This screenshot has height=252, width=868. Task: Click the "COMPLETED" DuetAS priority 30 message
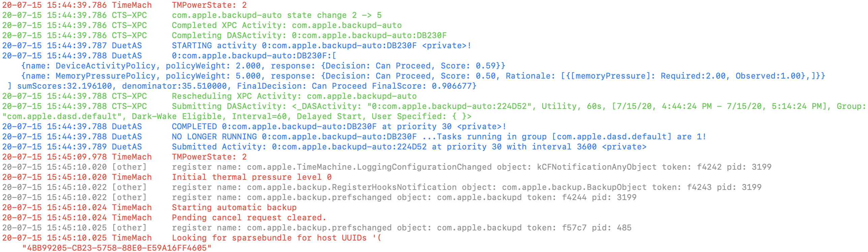339,127
